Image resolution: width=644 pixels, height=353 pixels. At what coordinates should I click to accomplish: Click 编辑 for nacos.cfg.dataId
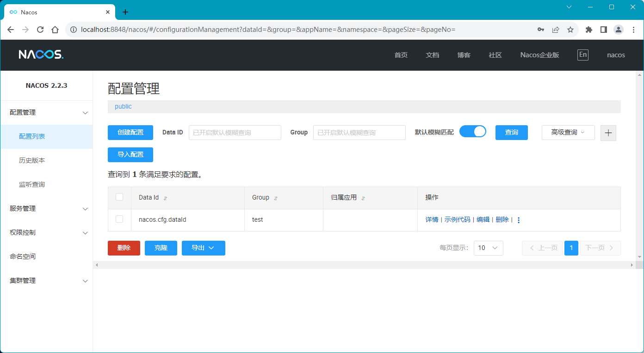tap(483, 219)
